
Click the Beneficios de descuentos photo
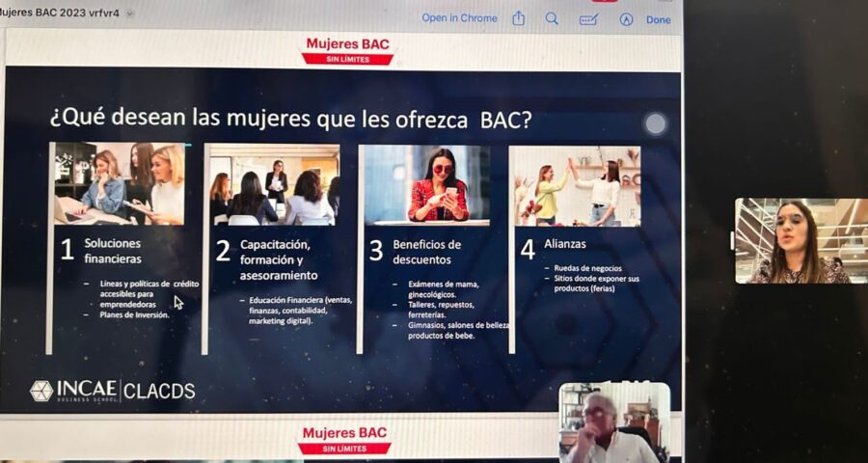tap(426, 184)
